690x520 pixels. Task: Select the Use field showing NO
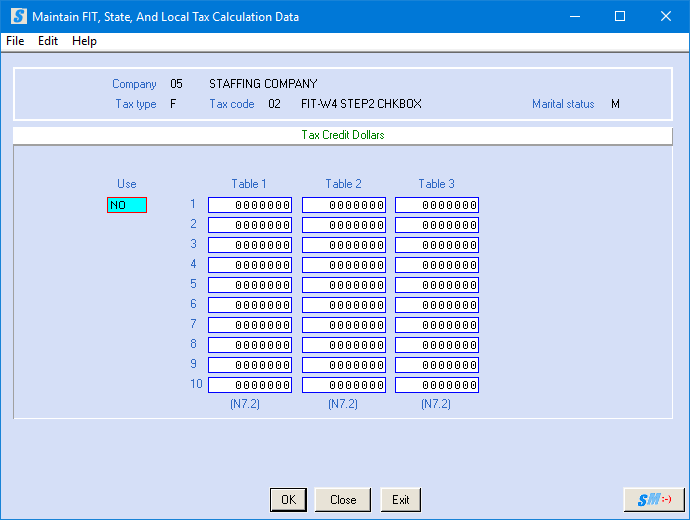[x=127, y=205]
